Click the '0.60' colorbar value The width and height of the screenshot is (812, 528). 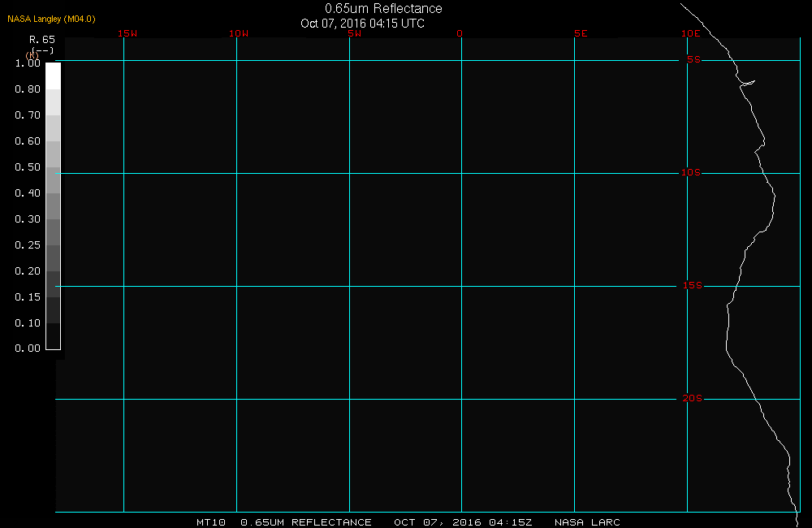(x=28, y=141)
